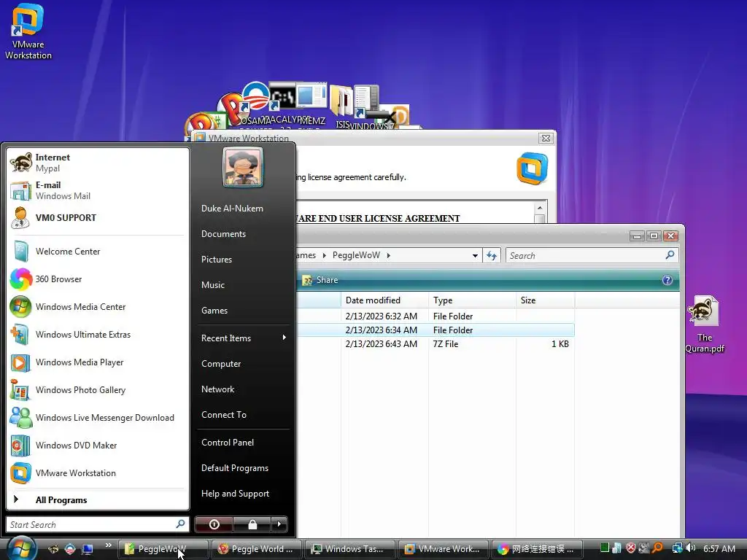The image size is (747, 560).
Task: Open Control Panel from the Start menu
Action: 243,443
